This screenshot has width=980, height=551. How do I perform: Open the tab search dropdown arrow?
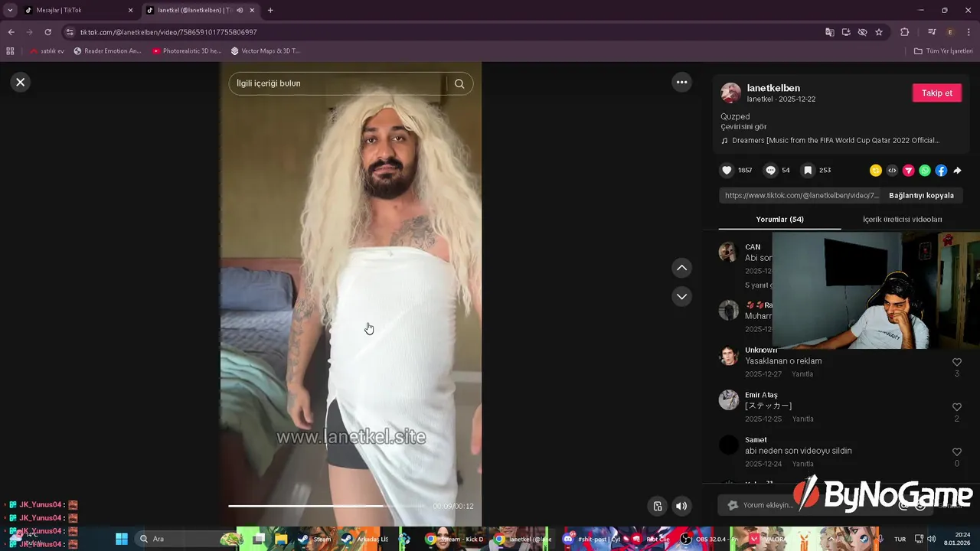tap(10, 10)
